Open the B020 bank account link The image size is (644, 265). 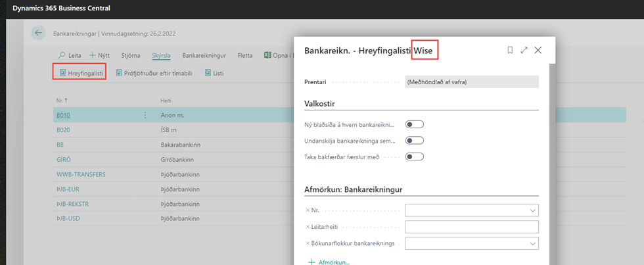tap(64, 130)
